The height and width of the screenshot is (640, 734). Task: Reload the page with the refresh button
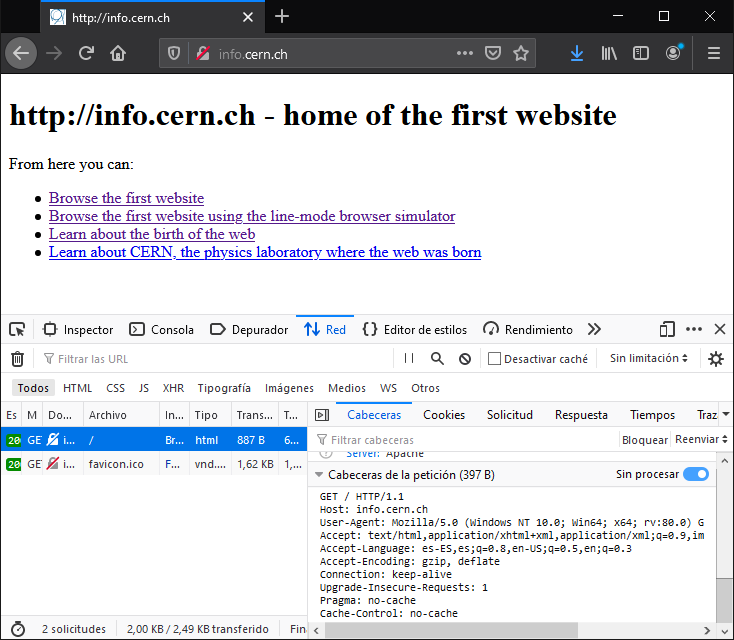tap(86, 53)
